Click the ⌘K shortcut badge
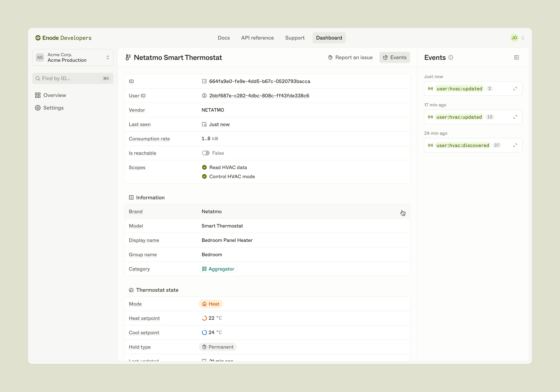The width and height of the screenshot is (560, 392). tap(106, 78)
